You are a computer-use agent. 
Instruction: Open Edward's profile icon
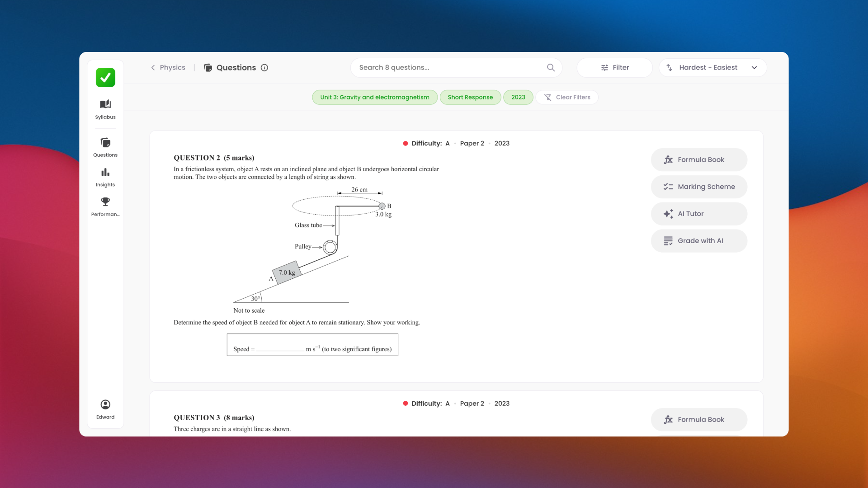[105, 404]
